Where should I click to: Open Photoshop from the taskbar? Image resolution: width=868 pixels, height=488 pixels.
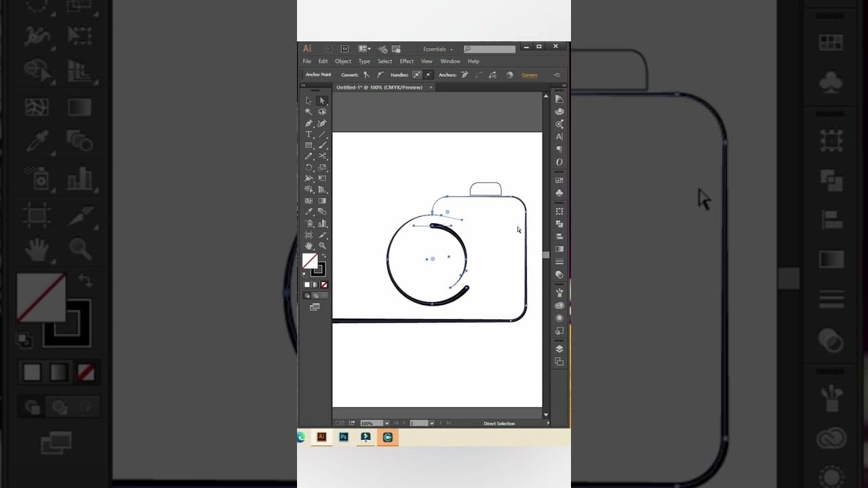pyautogui.click(x=344, y=437)
